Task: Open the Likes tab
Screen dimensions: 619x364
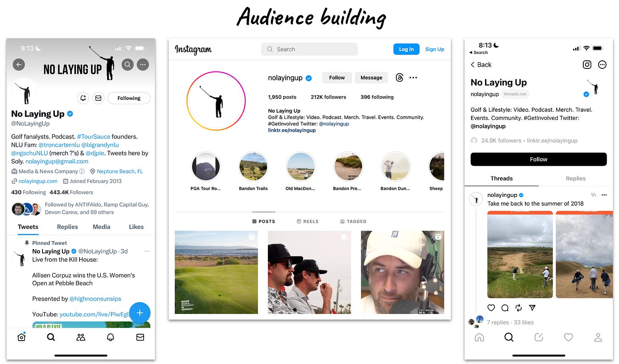Action: coord(136,227)
